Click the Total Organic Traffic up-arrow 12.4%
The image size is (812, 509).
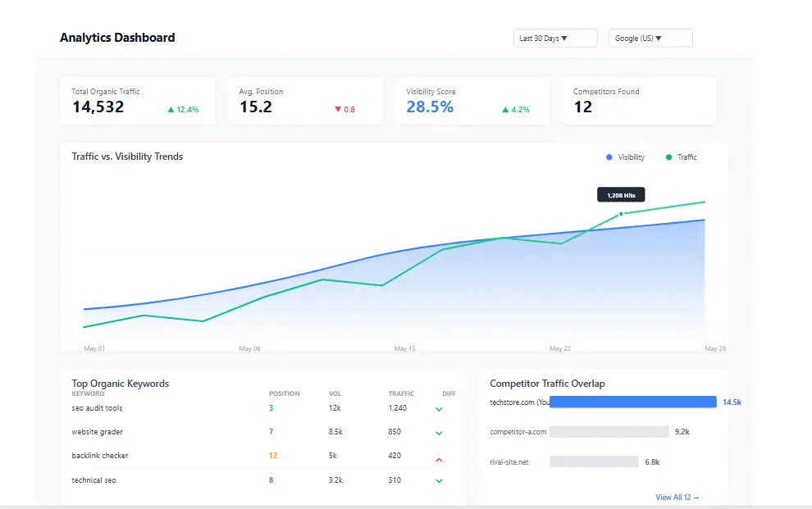tap(183, 110)
